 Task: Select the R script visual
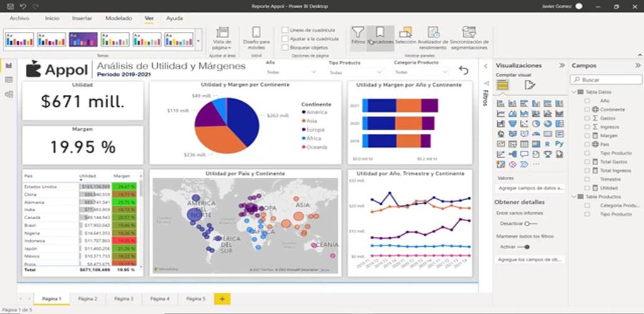click(x=548, y=144)
